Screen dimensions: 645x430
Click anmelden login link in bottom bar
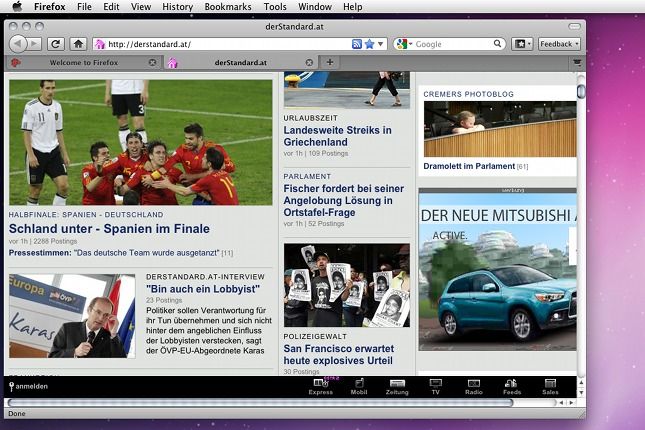28,386
